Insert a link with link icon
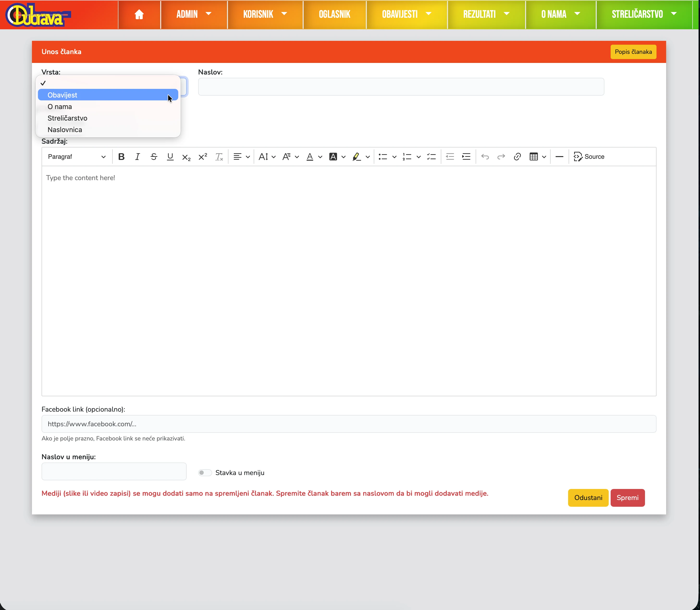This screenshot has height=610, width=700. 517,157
